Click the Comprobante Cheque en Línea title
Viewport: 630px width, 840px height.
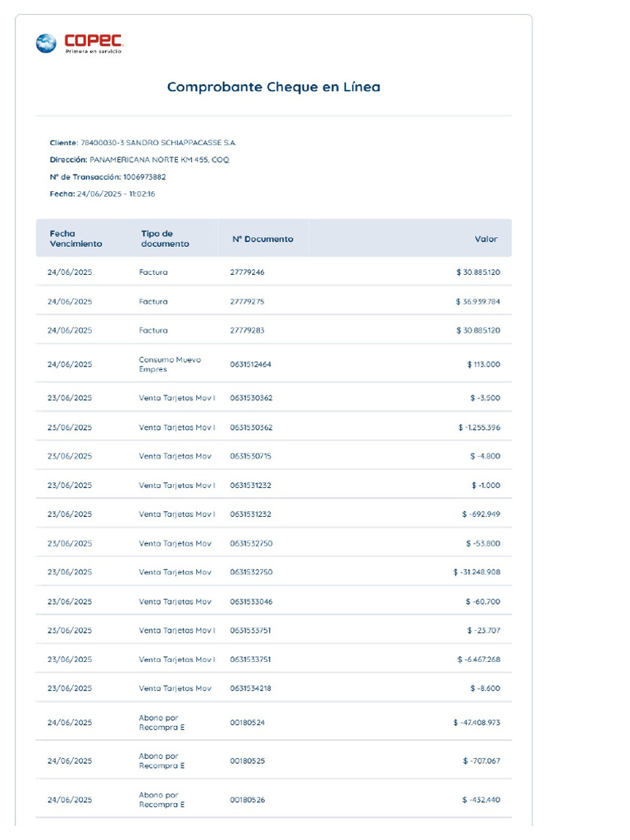click(273, 87)
